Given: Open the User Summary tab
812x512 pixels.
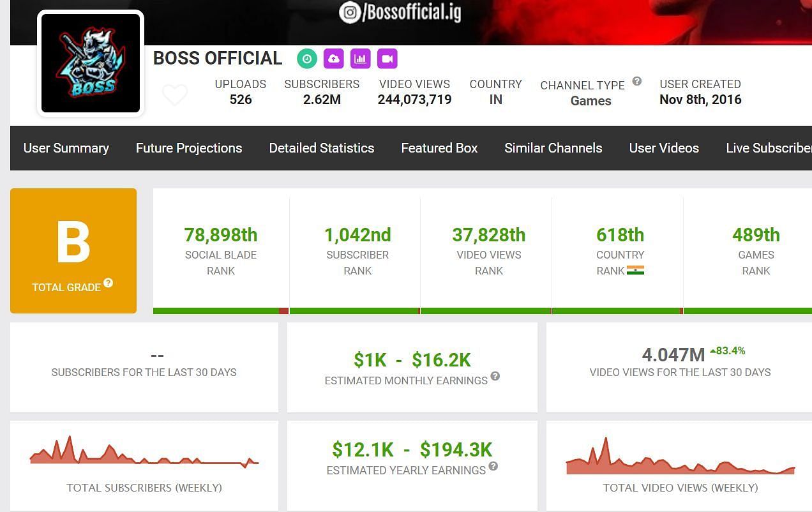Looking at the screenshot, I should click(x=66, y=148).
